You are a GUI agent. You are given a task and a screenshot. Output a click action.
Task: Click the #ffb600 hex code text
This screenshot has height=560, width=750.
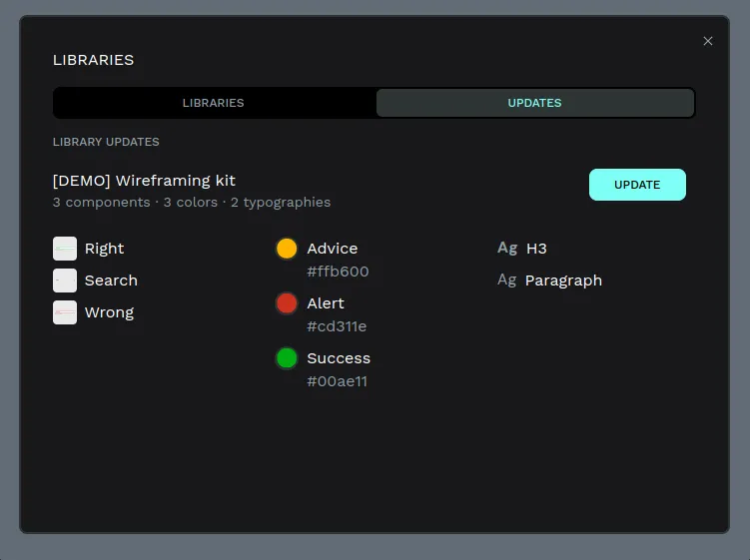(338, 272)
